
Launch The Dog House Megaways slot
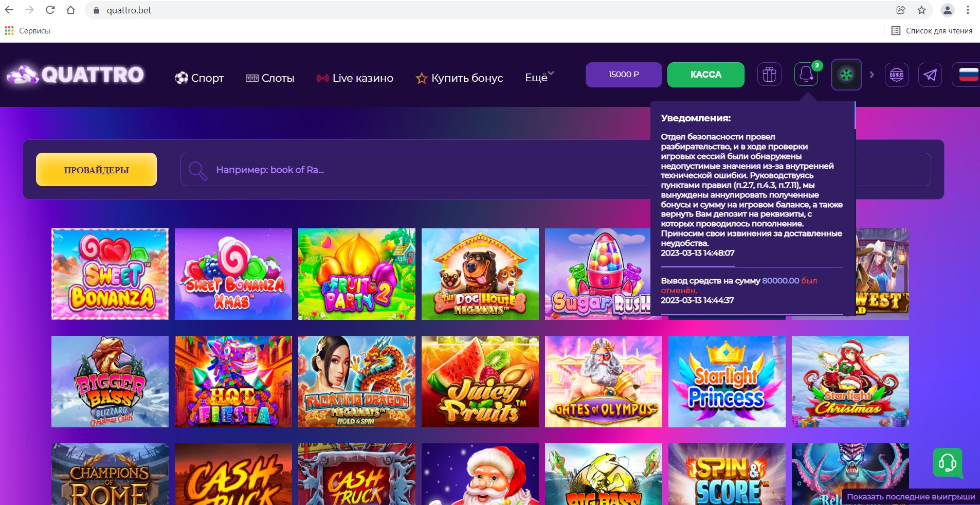click(480, 274)
